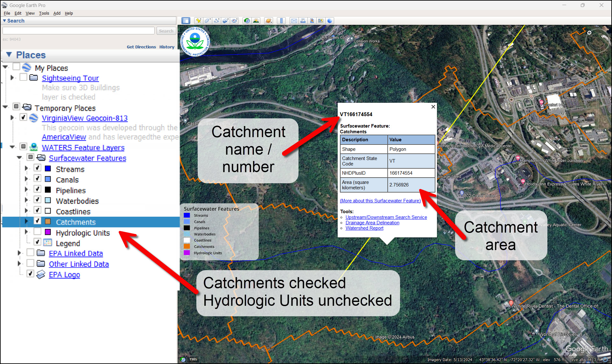This screenshot has height=364, width=612.
Task: Close the catchment info balloon
Action: [x=433, y=107]
